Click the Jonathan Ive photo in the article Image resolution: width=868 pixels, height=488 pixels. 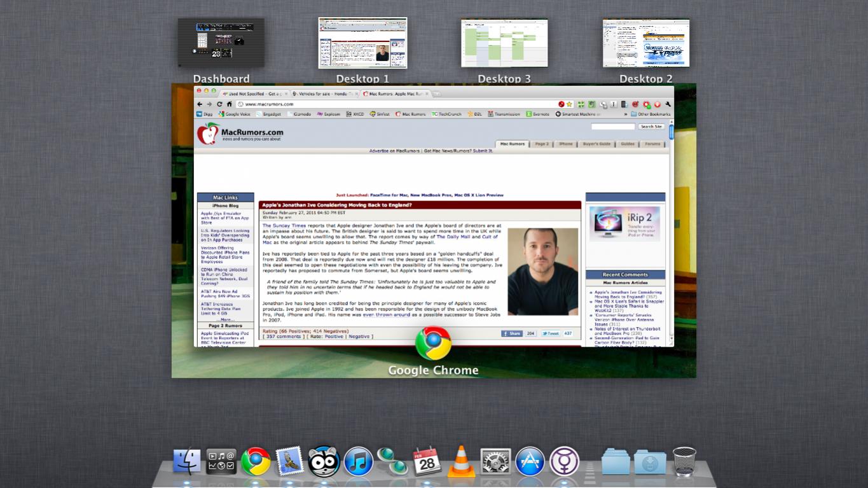click(543, 272)
